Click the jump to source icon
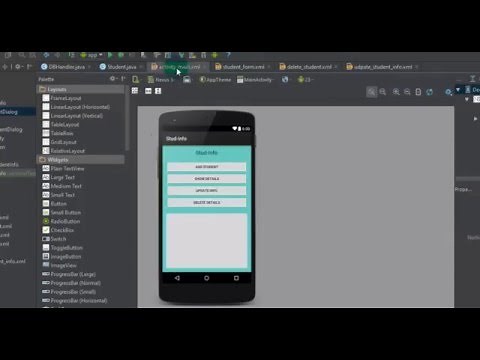480x360 pixels. click(418, 92)
